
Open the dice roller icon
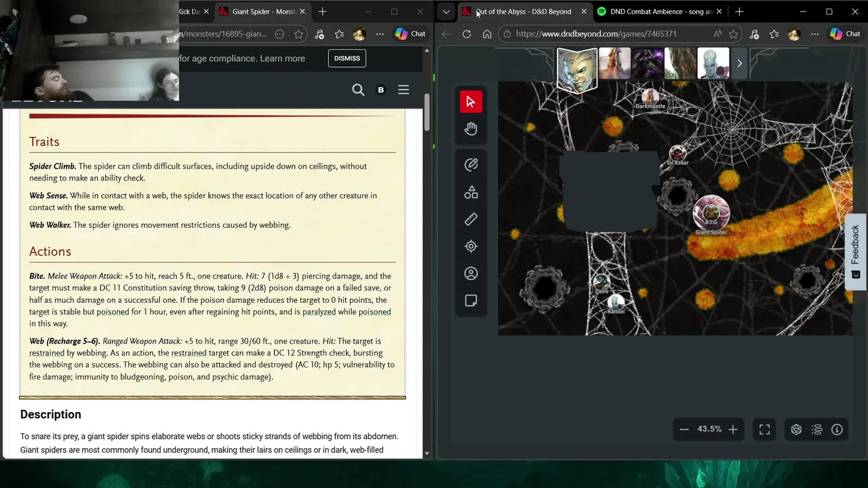point(796,429)
